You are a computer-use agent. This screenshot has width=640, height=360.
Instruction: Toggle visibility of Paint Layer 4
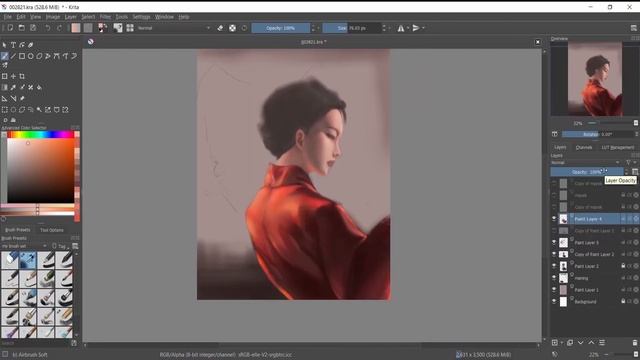point(554,218)
